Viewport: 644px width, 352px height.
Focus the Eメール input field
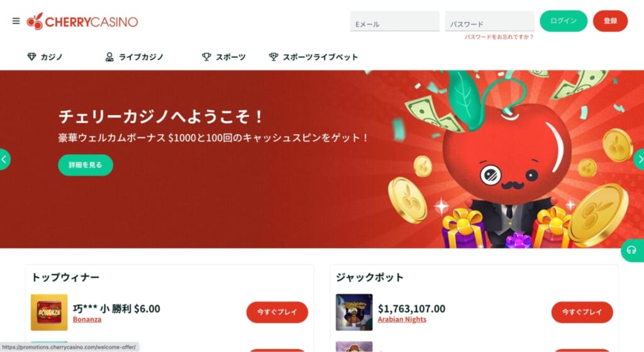(395, 21)
